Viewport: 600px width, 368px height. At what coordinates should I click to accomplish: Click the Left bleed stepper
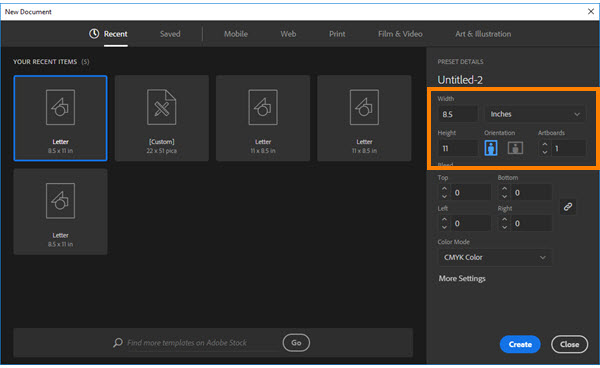[444, 223]
